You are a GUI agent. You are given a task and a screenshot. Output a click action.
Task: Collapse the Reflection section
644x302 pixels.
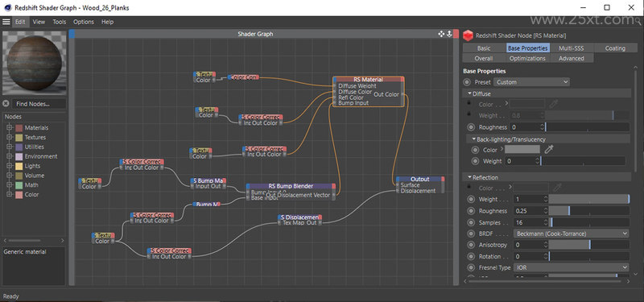click(470, 177)
